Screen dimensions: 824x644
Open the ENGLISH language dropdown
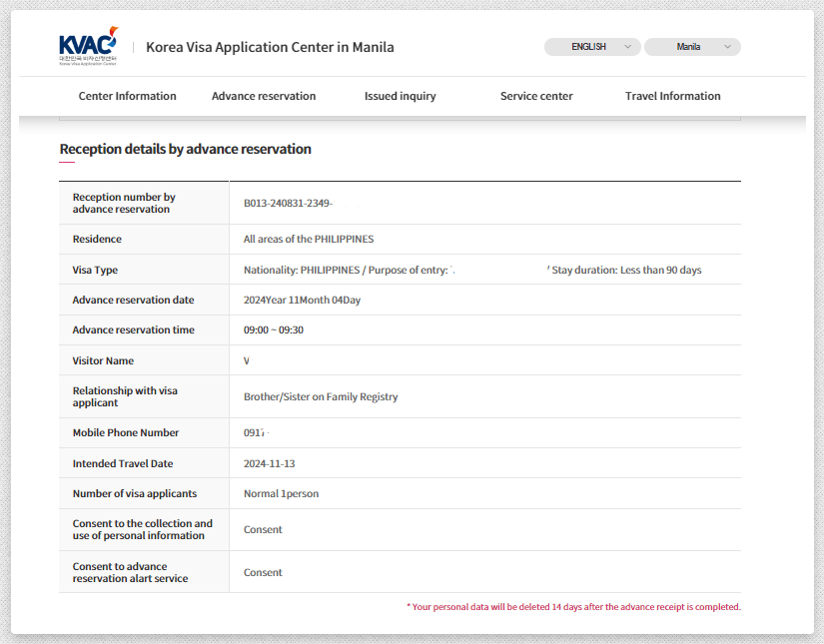tap(591, 47)
